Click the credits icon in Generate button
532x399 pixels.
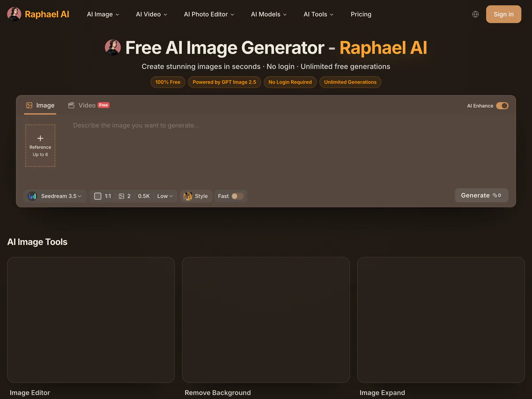click(495, 196)
